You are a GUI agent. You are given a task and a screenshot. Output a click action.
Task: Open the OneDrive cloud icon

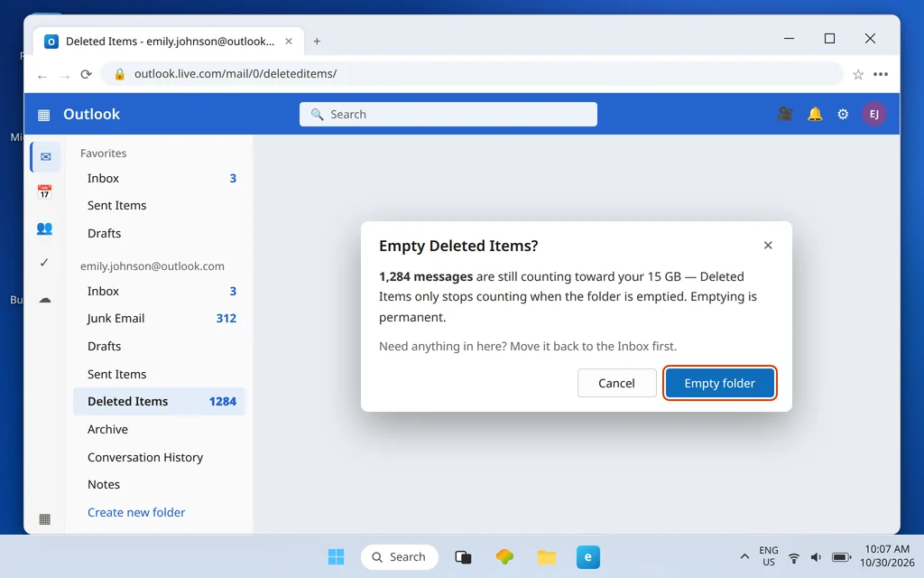tap(45, 300)
